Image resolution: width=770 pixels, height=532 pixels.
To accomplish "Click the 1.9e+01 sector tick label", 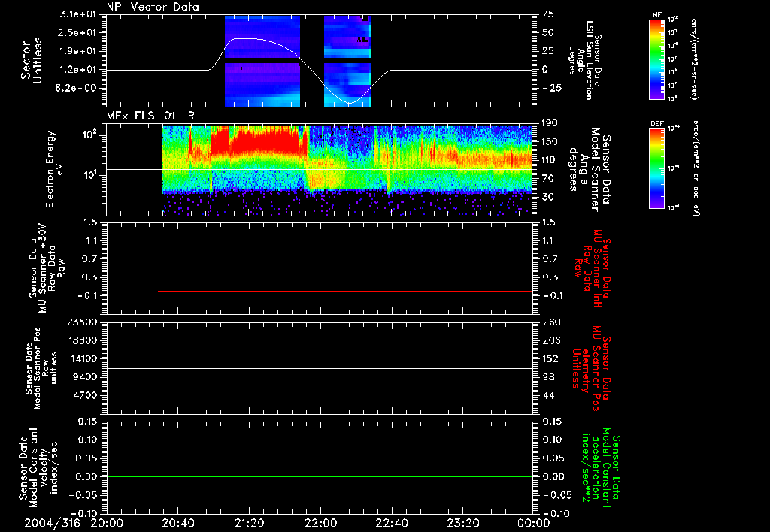I will 78,51.
